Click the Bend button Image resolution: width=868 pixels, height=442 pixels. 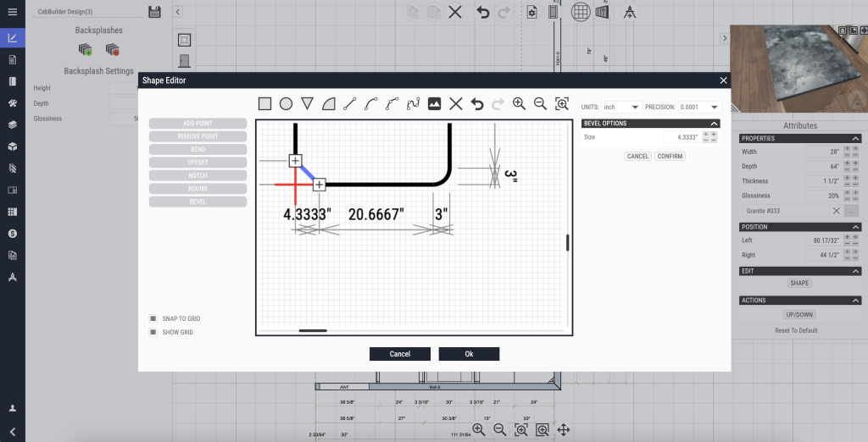pos(198,149)
